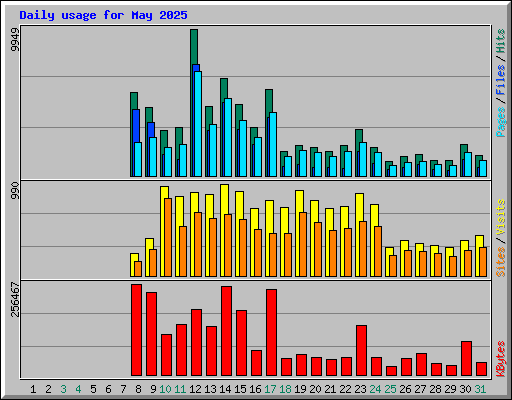
Task: Click the red KBytes bar for day 25
Action: pyautogui.click(x=391, y=371)
